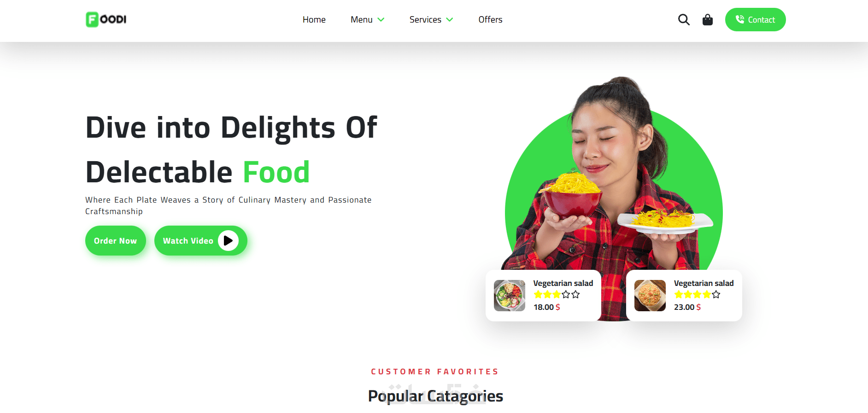
Task: Click the first star on 18.00 salad card
Action: coord(538,295)
